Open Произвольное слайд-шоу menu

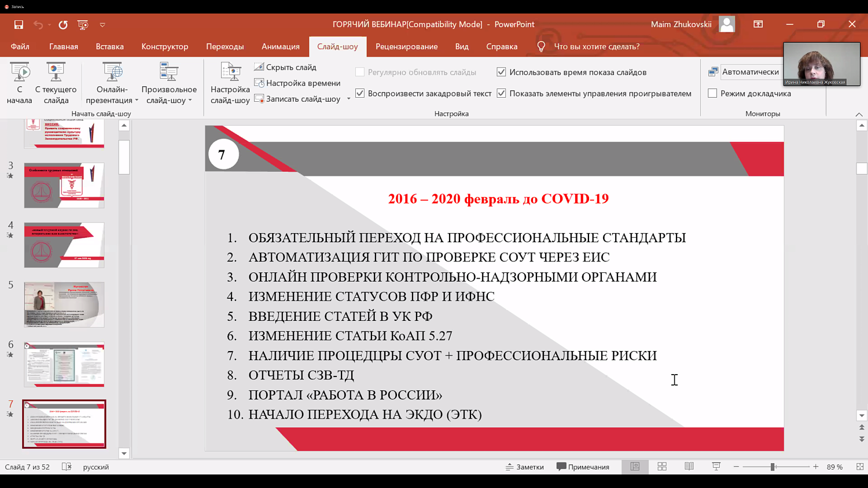(x=169, y=84)
